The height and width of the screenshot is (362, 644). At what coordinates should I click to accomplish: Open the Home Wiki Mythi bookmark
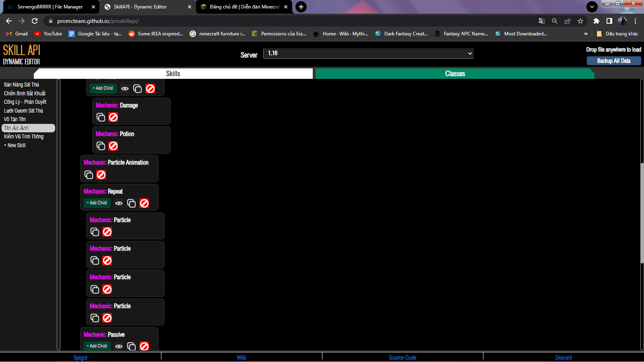coord(341,34)
